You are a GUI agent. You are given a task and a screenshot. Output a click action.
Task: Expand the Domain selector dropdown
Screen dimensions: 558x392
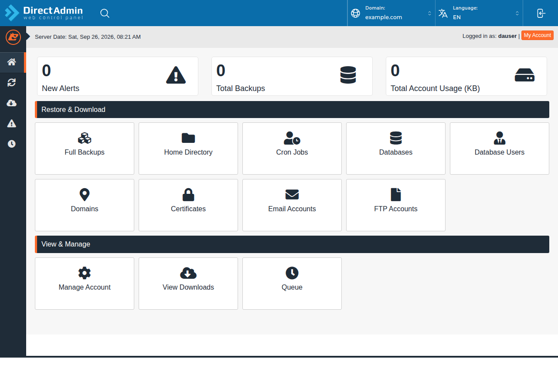click(391, 13)
